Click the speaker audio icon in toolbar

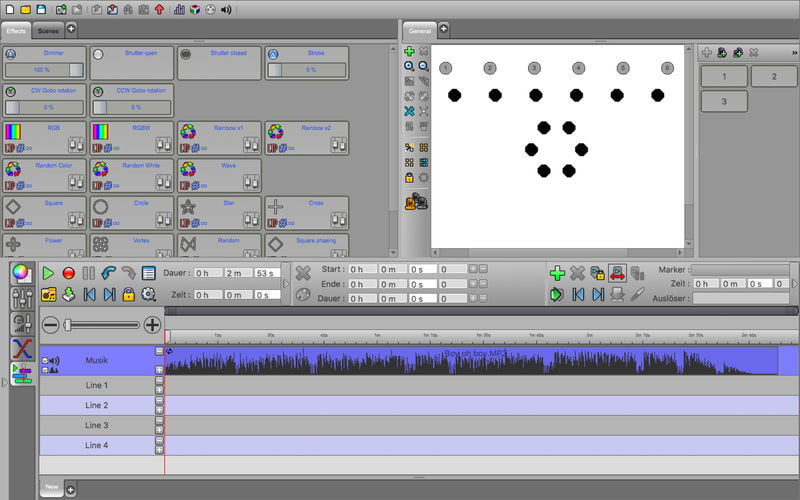pyautogui.click(x=226, y=9)
